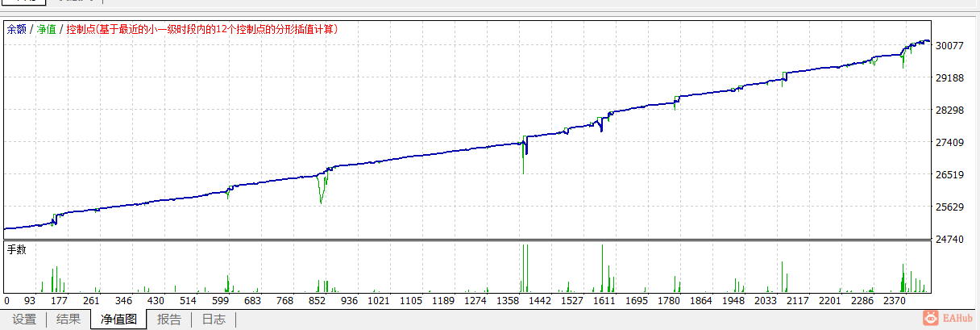The width and height of the screenshot is (980, 330).
Task: Click the 25629 axis value
Action: 951,207
